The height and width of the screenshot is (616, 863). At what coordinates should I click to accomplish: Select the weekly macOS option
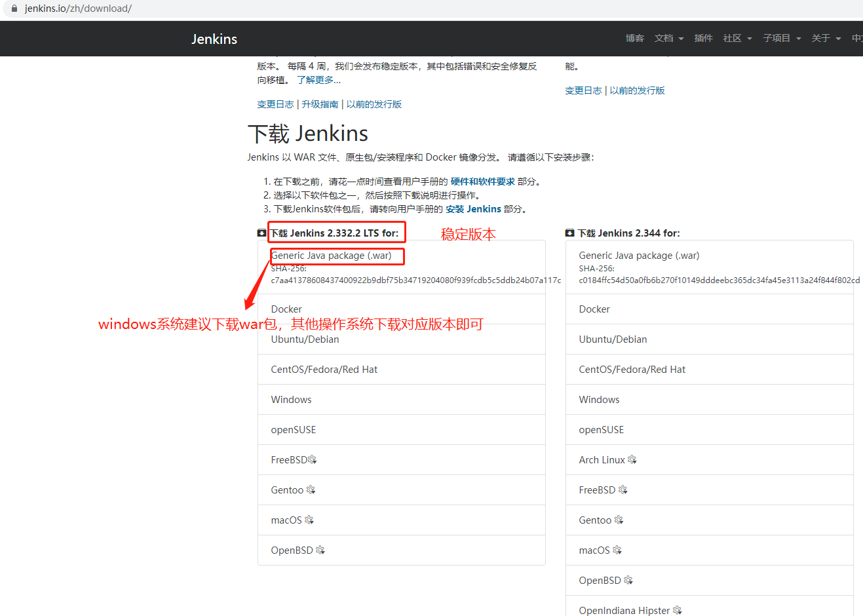pyautogui.click(x=710, y=550)
